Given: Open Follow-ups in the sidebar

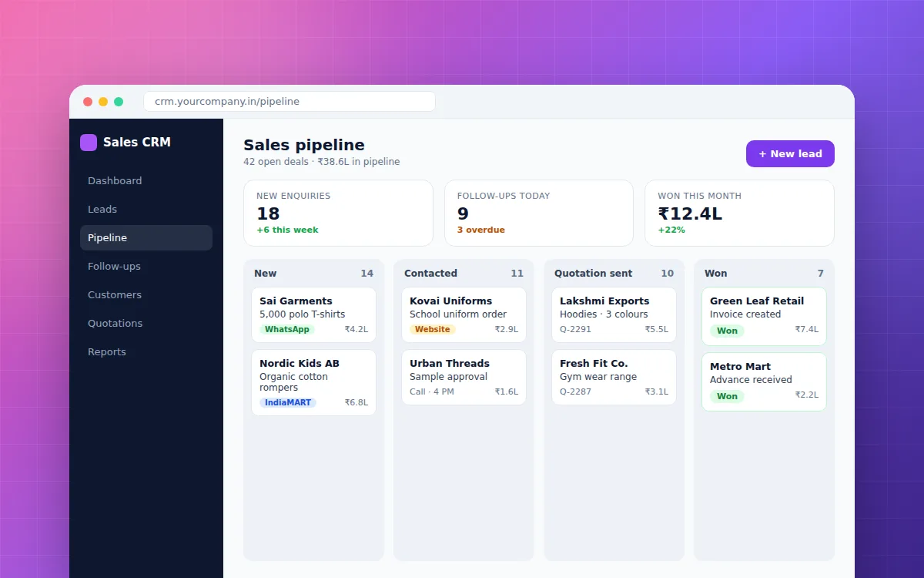Looking at the screenshot, I should click(146, 266).
